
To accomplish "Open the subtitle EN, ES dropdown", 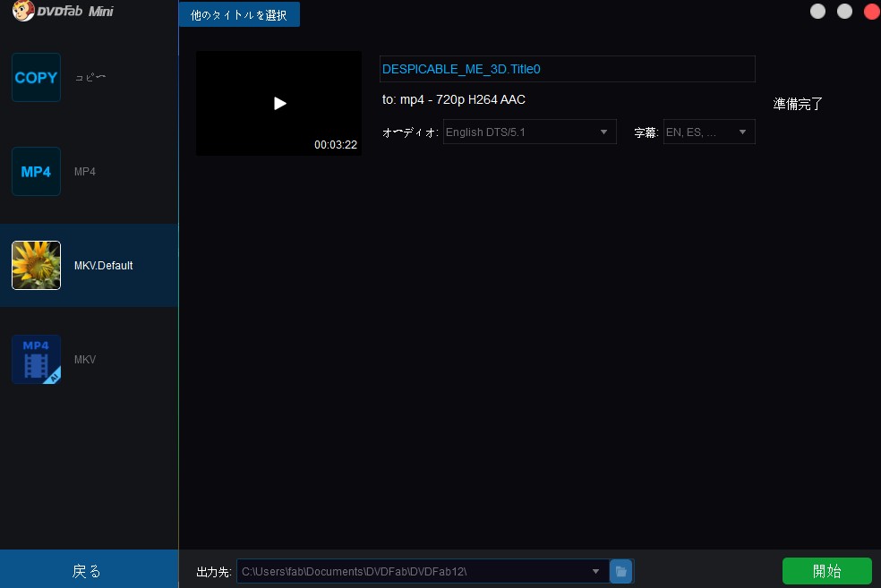I will tap(709, 132).
